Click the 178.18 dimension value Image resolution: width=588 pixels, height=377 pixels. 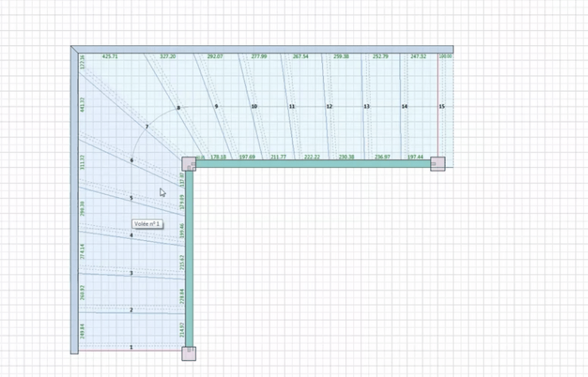218,157
